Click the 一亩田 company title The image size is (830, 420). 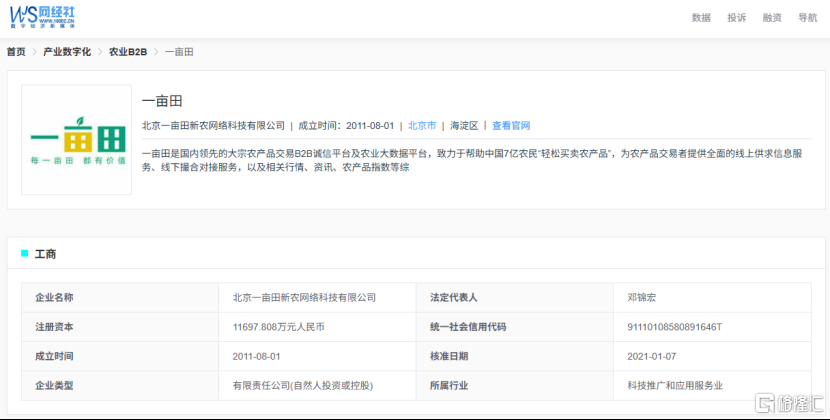(162, 101)
